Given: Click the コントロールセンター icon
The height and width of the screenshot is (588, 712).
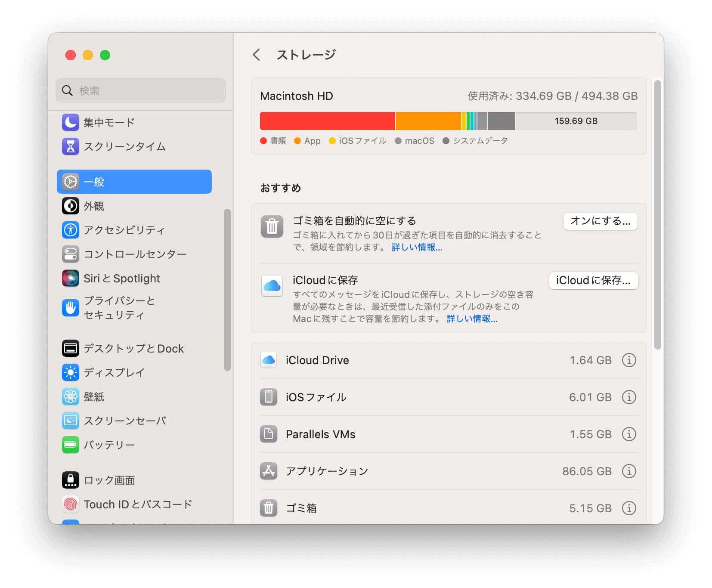Looking at the screenshot, I should pyautogui.click(x=71, y=254).
